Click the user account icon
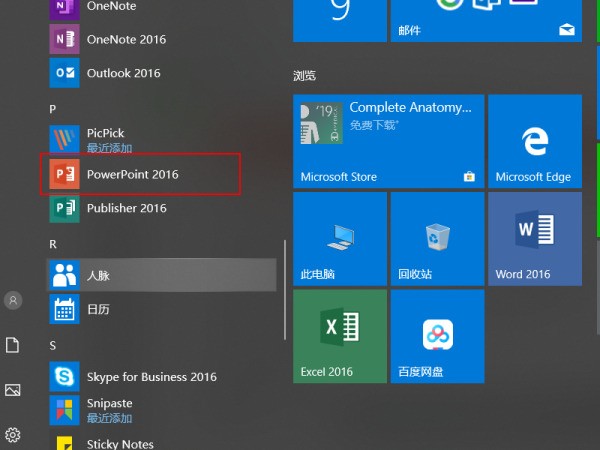The width and height of the screenshot is (600, 450). tap(13, 300)
